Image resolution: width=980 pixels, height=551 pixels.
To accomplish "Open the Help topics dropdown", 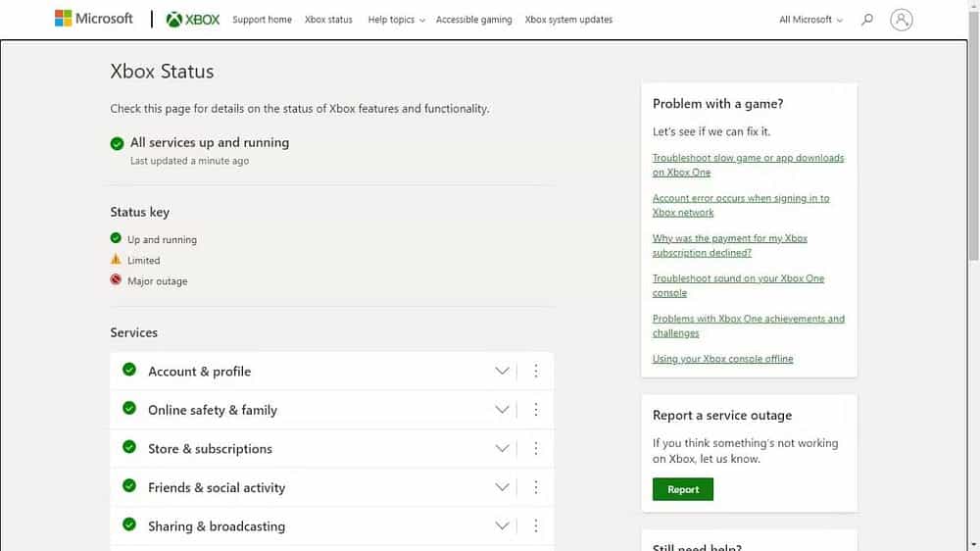I will [396, 20].
